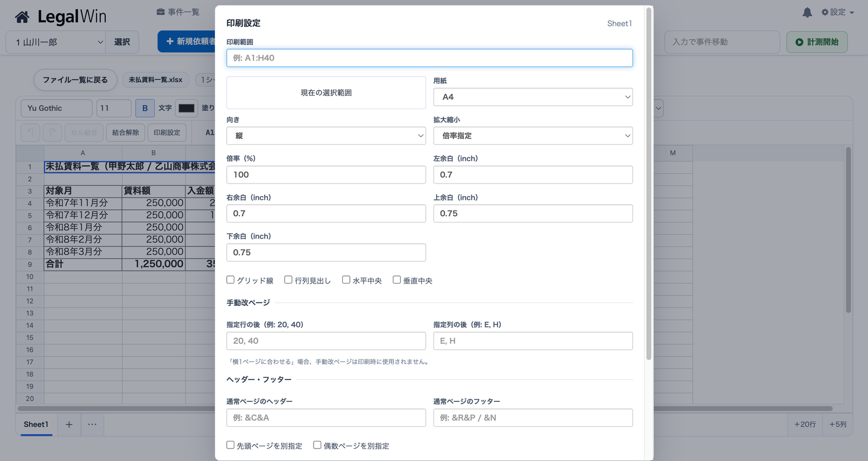Click the LegalWin home icon

click(22, 17)
